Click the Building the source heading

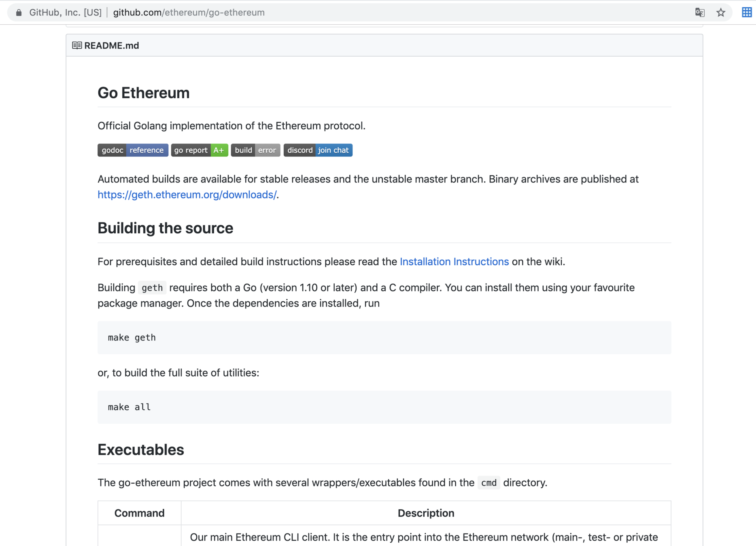[x=165, y=228]
